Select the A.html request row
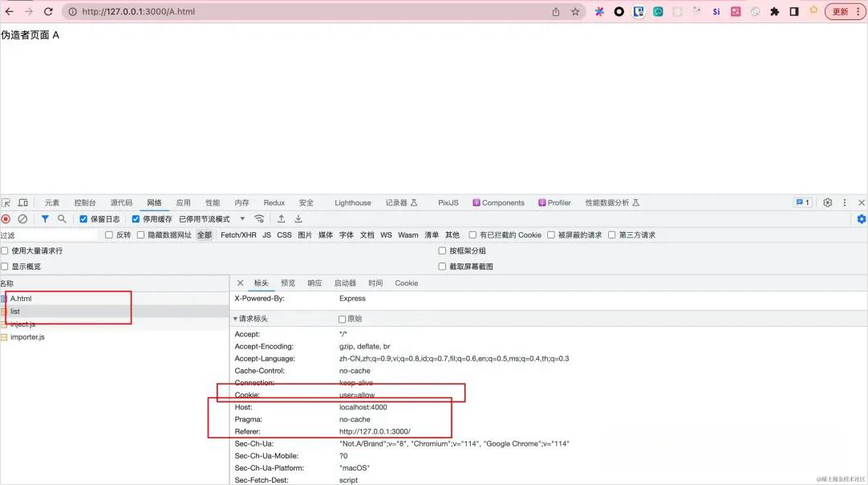Image resolution: width=868 pixels, height=485 pixels. (115, 299)
